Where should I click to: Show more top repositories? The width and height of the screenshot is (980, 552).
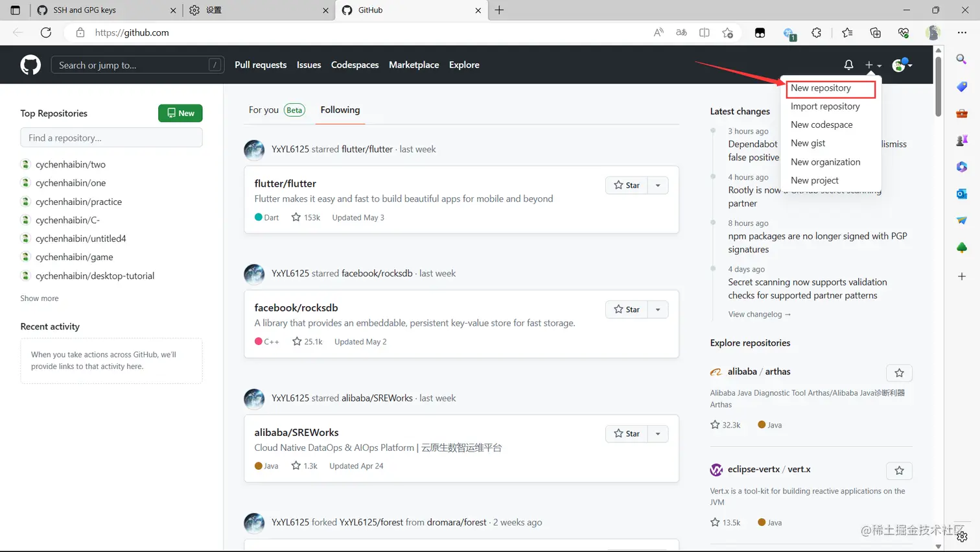tap(40, 298)
